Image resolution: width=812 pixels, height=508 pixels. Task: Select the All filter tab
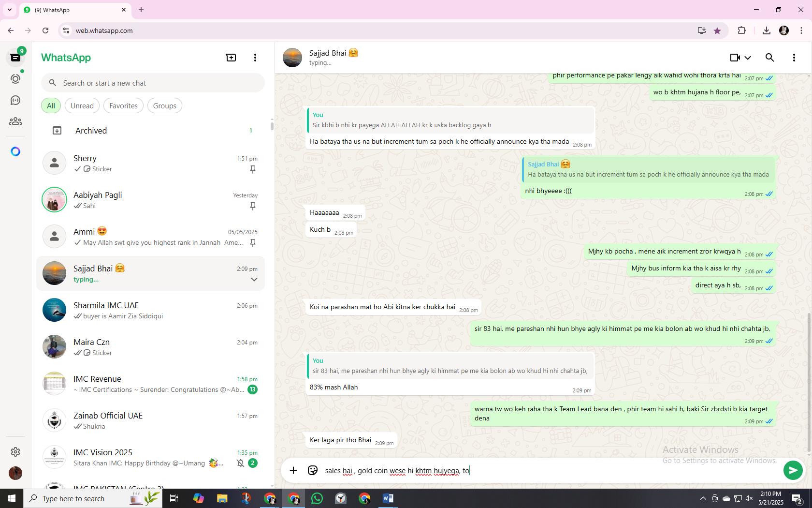tap(51, 105)
